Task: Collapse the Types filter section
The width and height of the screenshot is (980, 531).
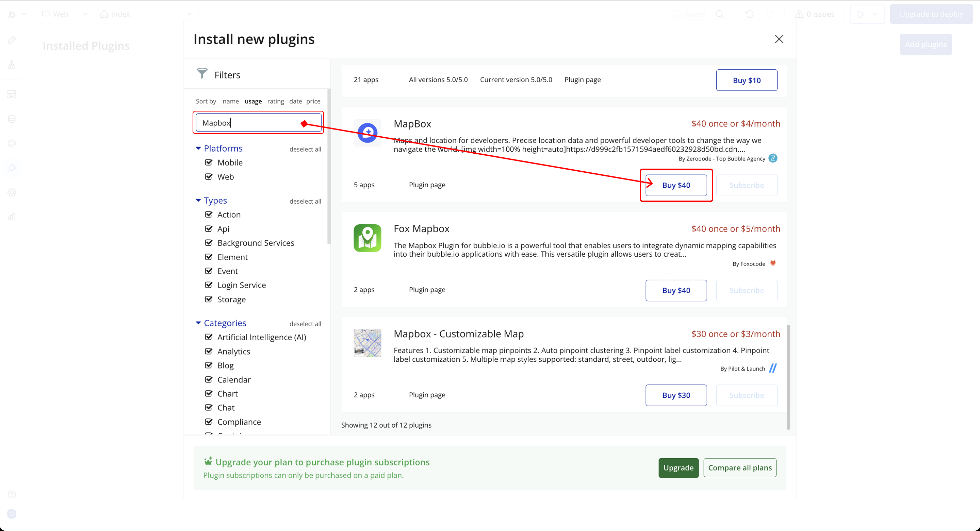Action: (x=198, y=200)
